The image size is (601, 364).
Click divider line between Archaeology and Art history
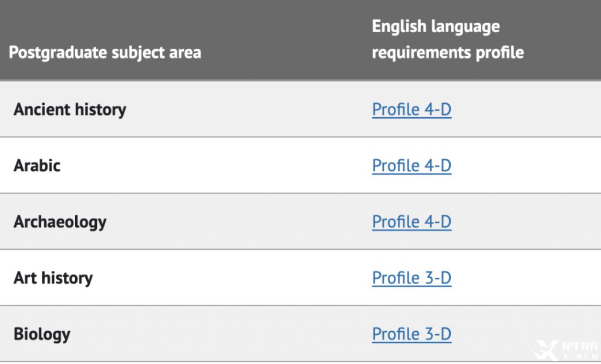pyautogui.click(x=300, y=249)
